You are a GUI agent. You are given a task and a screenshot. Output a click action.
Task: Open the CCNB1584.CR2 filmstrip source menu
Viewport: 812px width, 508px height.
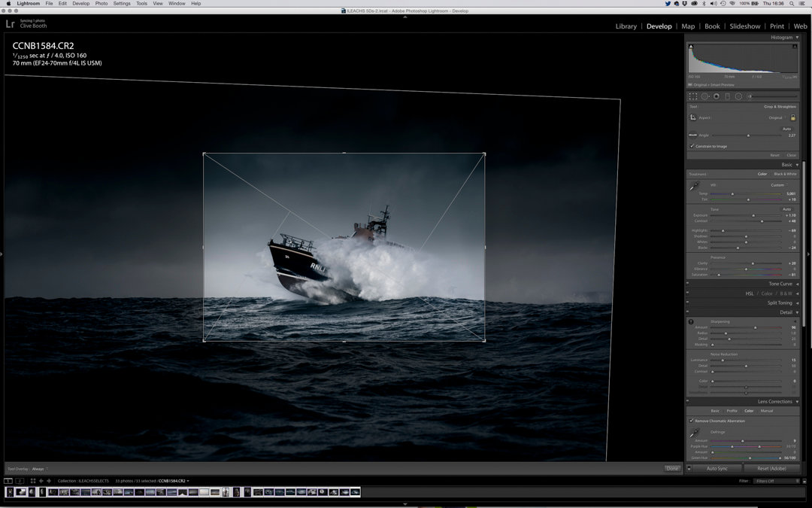tap(174, 481)
